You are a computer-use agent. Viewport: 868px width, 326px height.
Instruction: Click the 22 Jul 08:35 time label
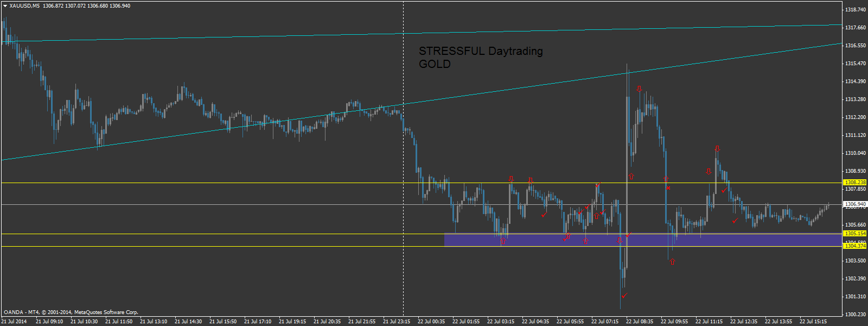[640, 322]
